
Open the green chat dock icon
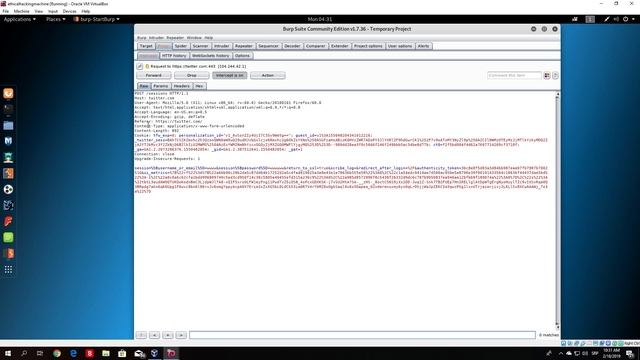[8, 237]
